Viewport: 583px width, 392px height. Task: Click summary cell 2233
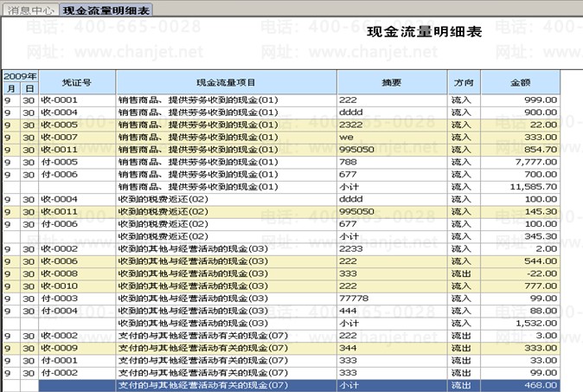(x=392, y=249)
